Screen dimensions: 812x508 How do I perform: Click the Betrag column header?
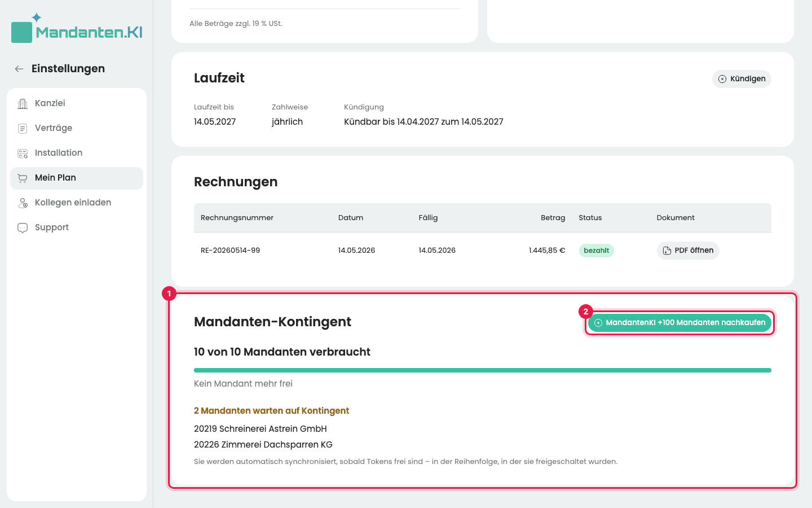553,218
